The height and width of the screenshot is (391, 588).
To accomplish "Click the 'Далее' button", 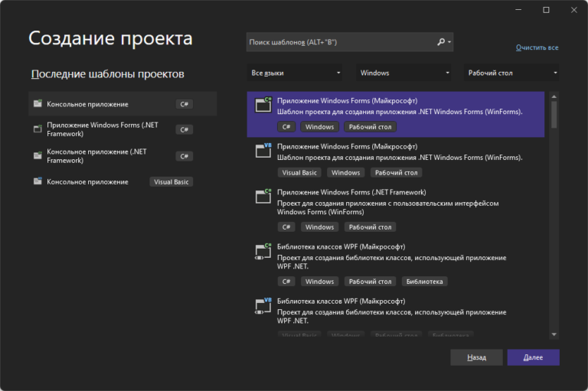I will tap(533, 357).
